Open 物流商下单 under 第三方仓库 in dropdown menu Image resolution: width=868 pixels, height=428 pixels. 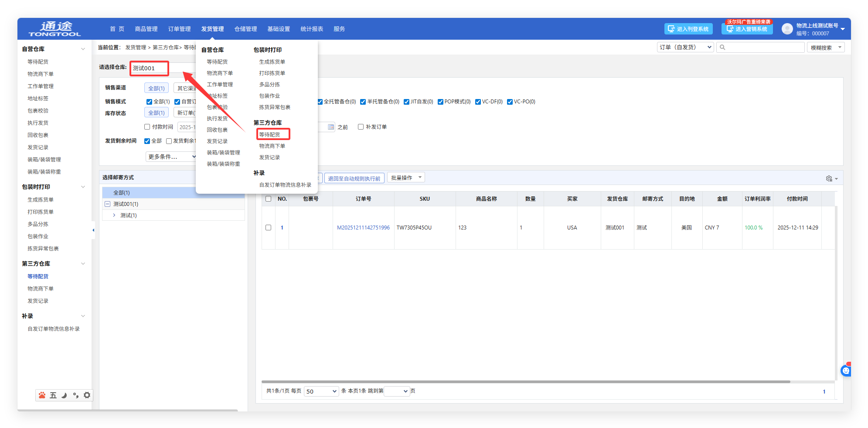pos(272,146)
